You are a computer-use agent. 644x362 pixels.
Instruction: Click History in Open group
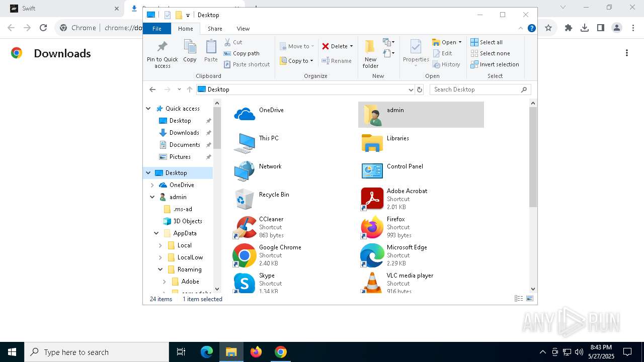(x=446, y=64)
